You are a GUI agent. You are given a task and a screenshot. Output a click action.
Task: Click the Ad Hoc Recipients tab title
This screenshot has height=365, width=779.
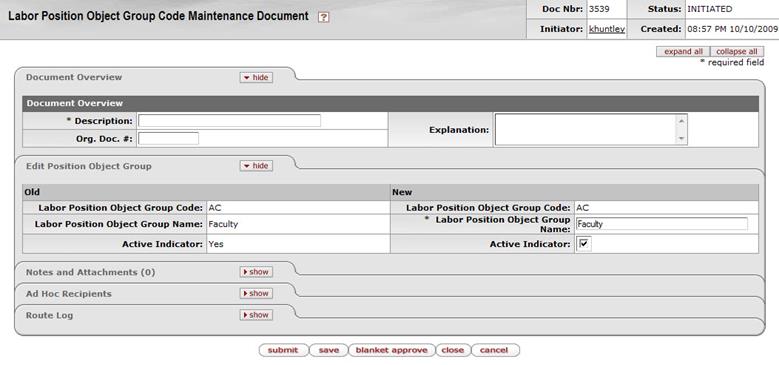pyautogui.click(x=69, y=293)
